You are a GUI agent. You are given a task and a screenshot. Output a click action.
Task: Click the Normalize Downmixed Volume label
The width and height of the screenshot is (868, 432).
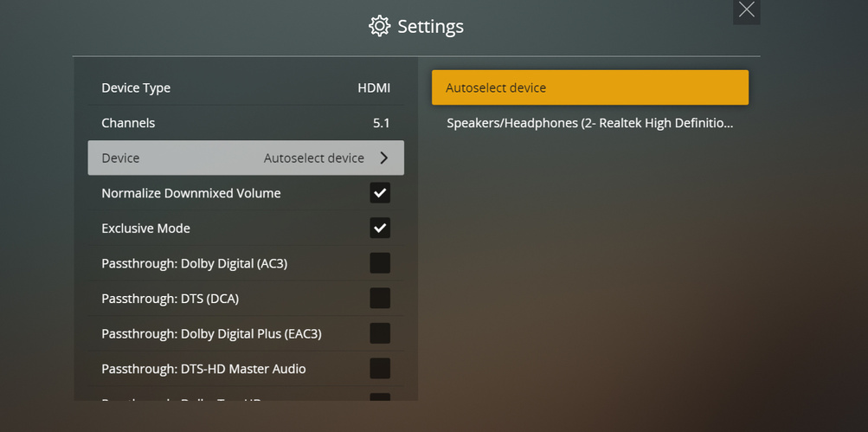pyautogui.click(x=191, y=193)
